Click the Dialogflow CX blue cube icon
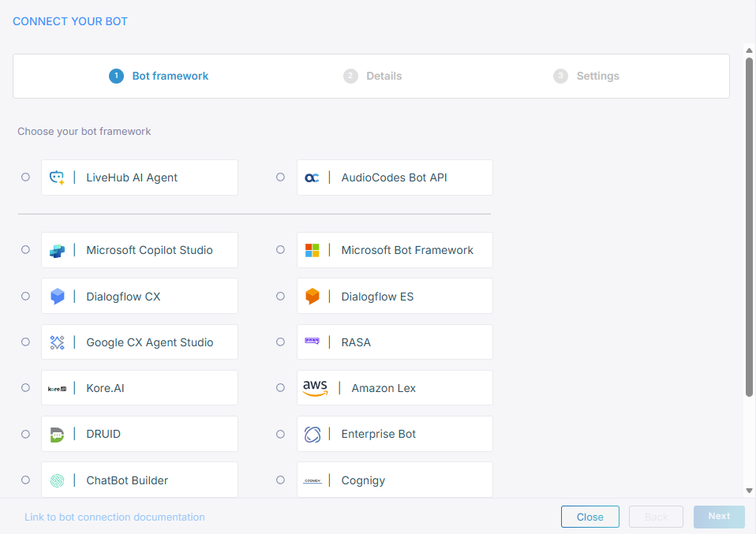This screenshot has width=756, height=534. tap(57, 297)
